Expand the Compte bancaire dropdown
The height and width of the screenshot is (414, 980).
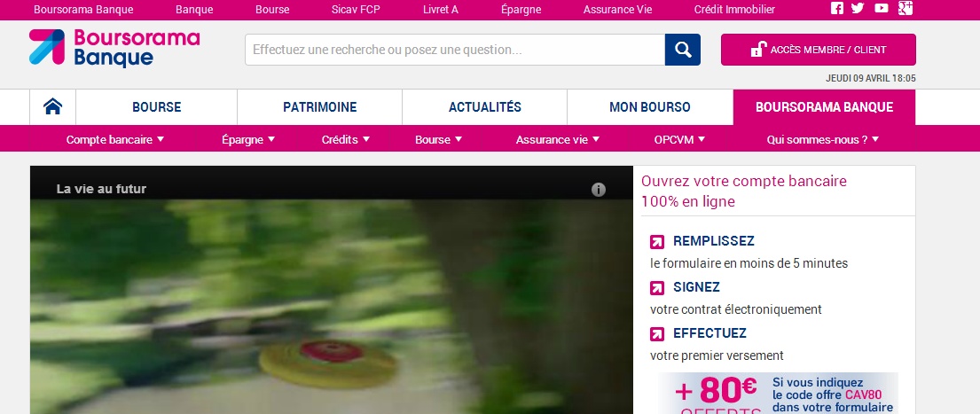tap(115, 139)
